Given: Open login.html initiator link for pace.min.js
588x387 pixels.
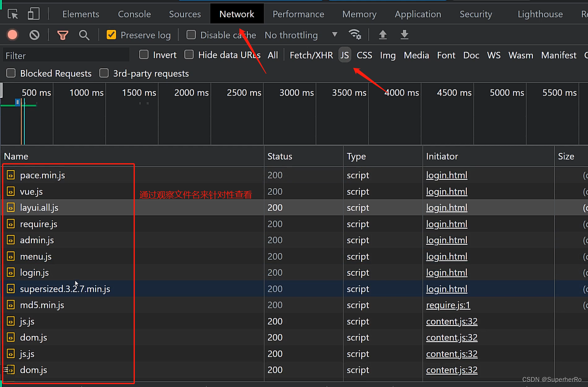Looking at the screenshot, I should [x=447, y=175].
